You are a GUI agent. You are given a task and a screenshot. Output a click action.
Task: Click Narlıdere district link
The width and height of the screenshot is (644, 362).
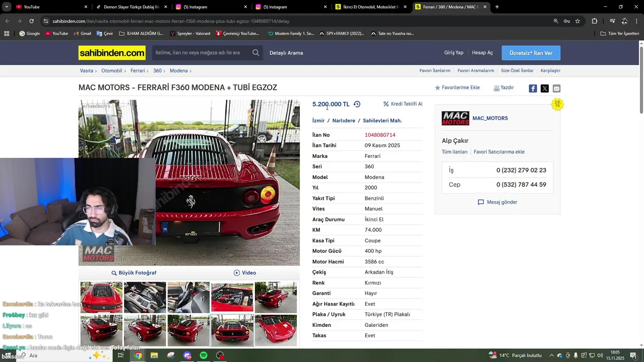344,121
